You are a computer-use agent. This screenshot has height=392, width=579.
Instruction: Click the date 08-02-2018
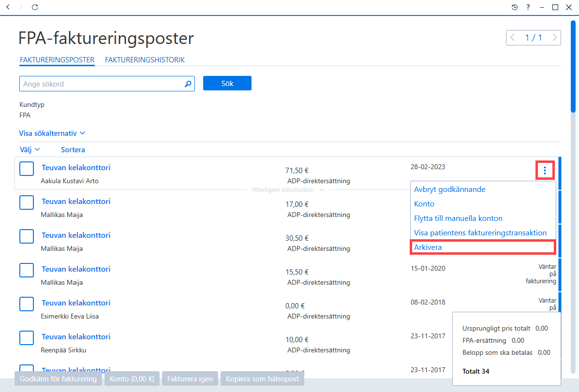[428, 302]
